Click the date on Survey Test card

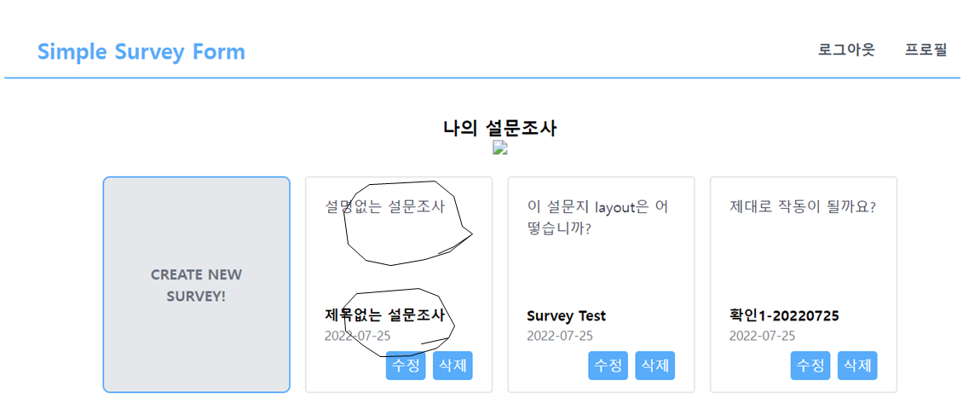559,336
